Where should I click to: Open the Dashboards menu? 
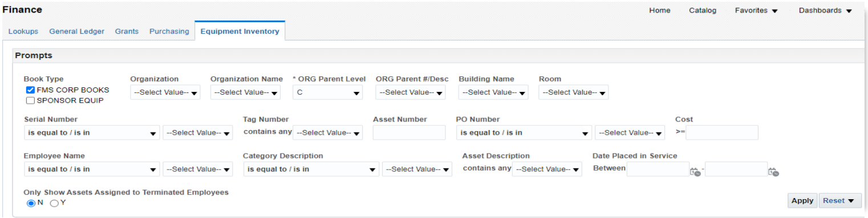[825, 10]
